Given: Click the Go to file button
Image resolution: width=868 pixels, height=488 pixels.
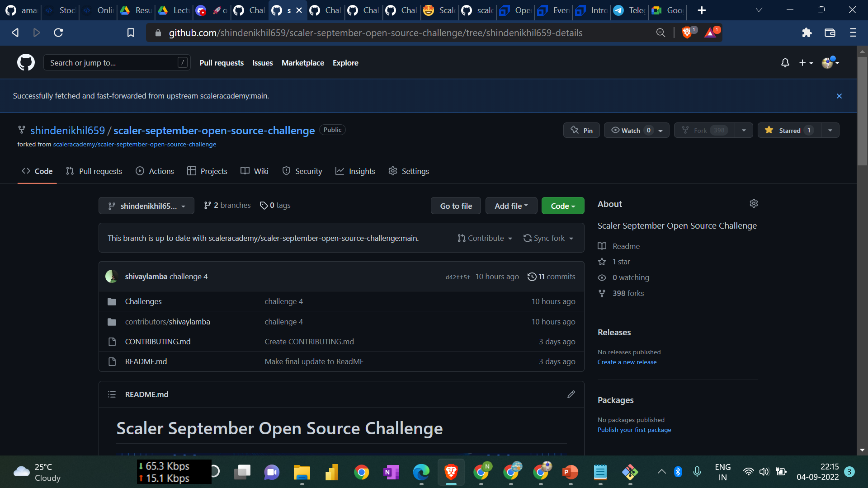Looking at the screenshot, I should 456,206.
